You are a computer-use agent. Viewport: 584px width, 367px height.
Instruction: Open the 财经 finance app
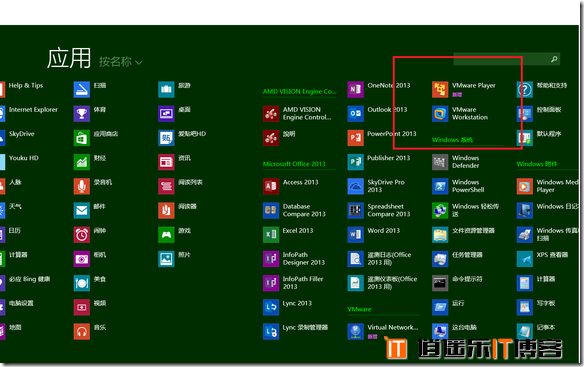point(90,162)
